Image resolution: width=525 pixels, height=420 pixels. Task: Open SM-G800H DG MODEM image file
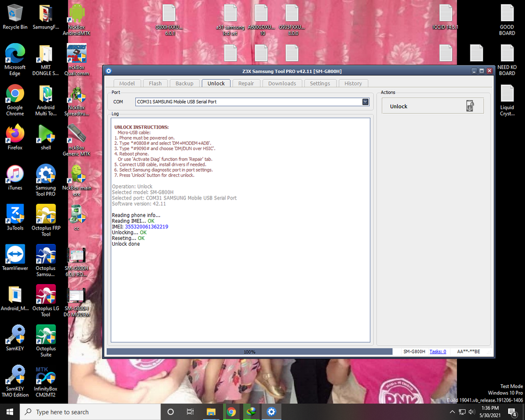click(x=76, y=301)
